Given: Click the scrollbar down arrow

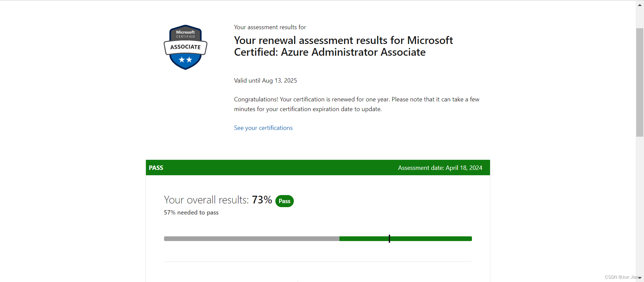Looking at the screenshot, I should click(640, 278).
